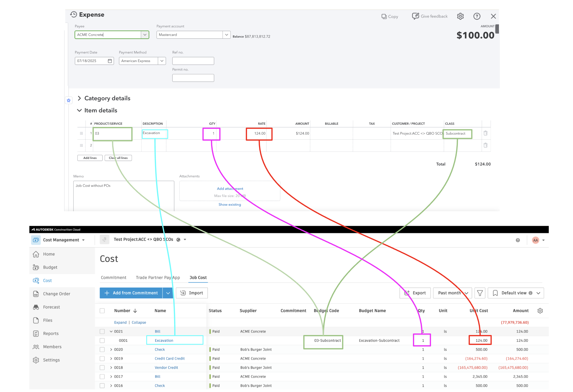Open Members in the sidebar
The width and height of the screenshot is (573, 392).
[x=52, y=347]
